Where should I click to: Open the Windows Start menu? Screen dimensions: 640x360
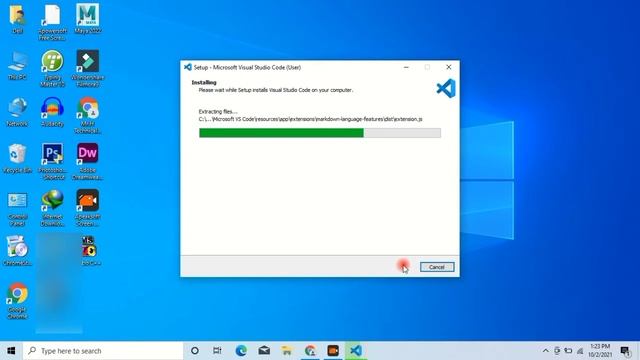click(11, 351)
